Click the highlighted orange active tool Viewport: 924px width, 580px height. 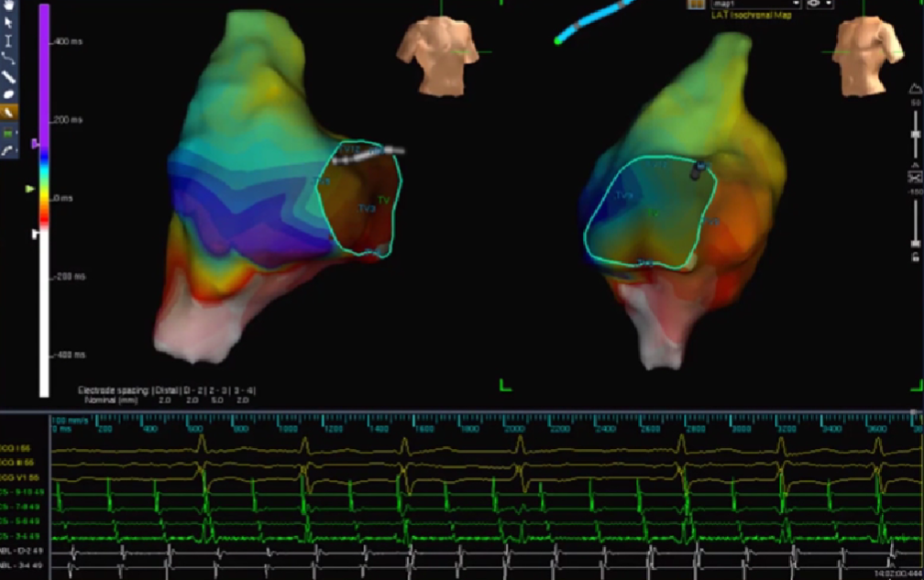[9, 112]
